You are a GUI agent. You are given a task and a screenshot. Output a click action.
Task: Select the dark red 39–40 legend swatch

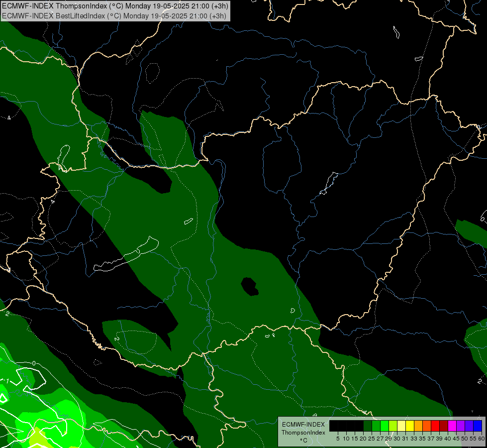(444, 426)
